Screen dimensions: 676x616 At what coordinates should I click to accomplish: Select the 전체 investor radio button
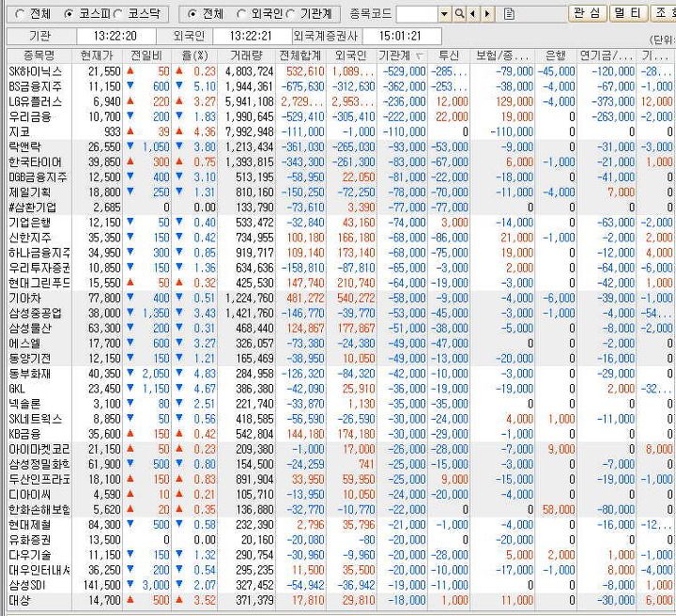tap(192, 14)
